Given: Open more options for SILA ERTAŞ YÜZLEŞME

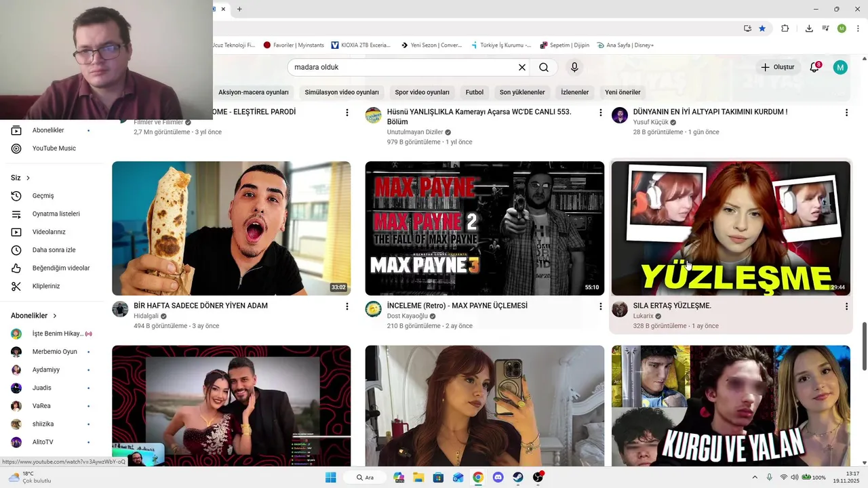Looking at the screenshot, I should pos(846,306).
